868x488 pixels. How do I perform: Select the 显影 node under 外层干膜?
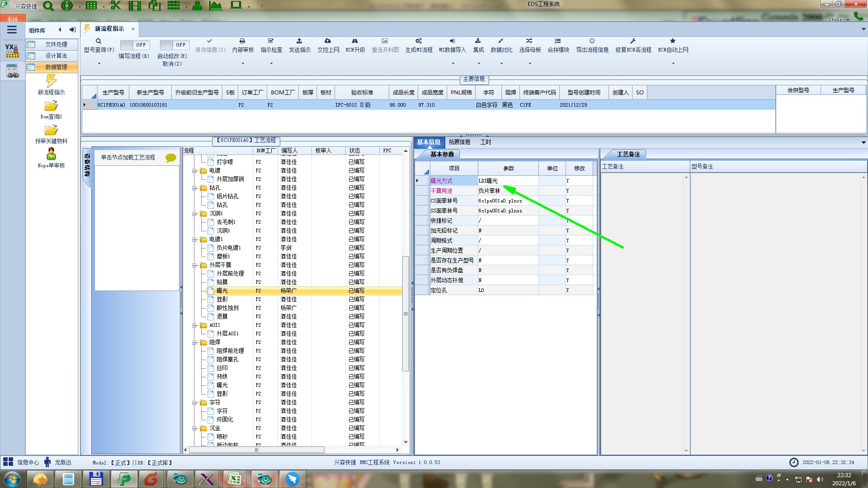(x=222, y=300)
